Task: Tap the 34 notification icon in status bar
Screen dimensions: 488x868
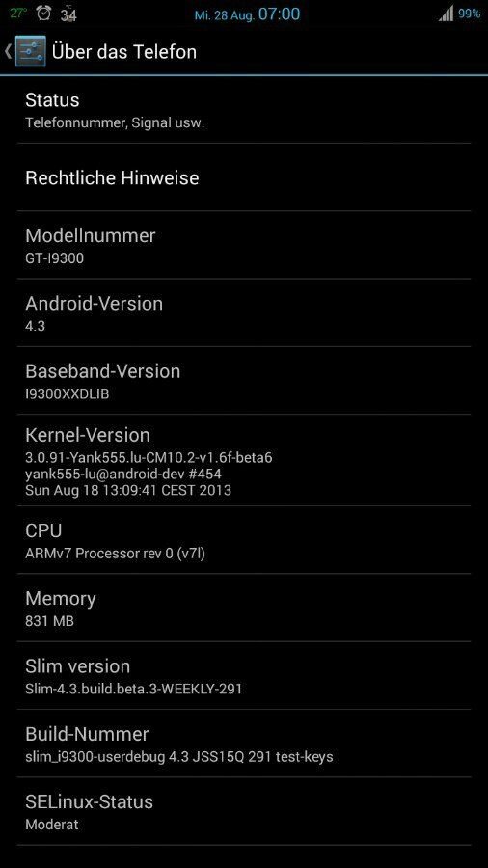Action: tap(68, 14)
